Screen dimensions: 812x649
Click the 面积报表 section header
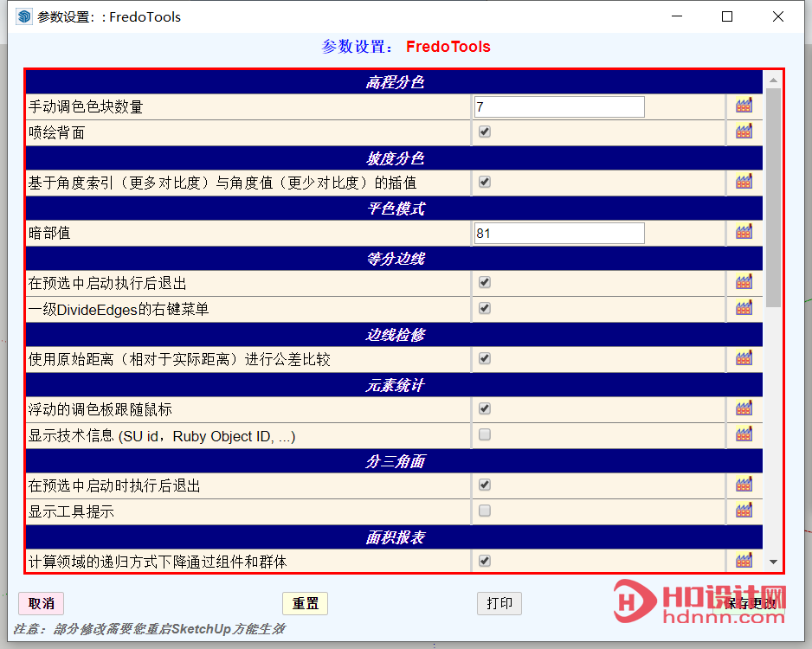pos(394,537)
